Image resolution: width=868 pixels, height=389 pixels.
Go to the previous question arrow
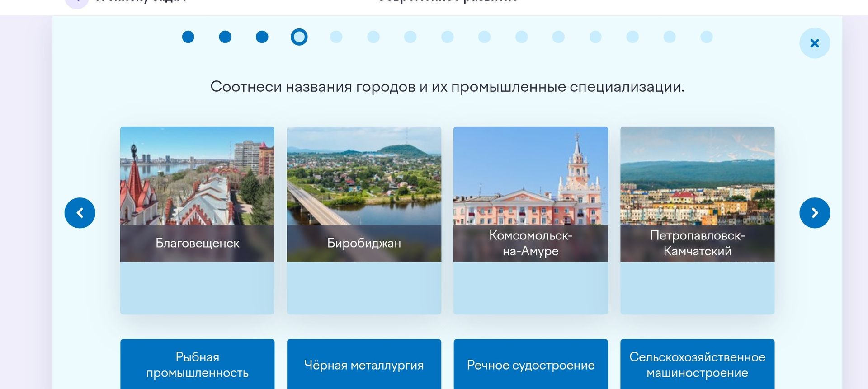(80, 213)
